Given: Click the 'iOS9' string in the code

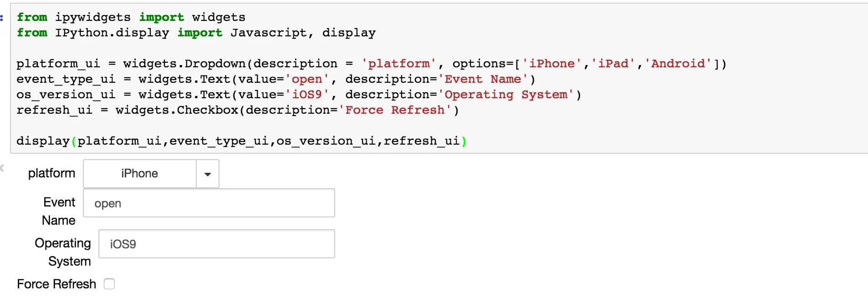Looking at the screenshot, I should coord(307,95).
